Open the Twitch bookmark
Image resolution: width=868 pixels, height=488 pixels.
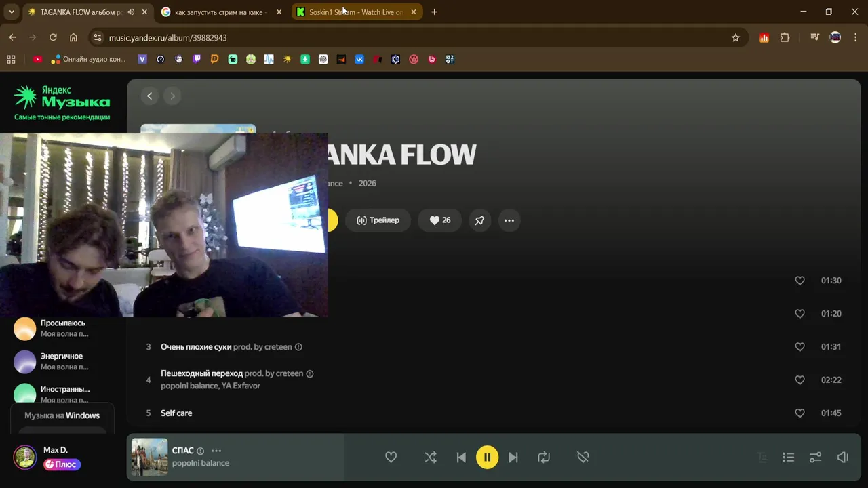click(x=197, y=60)
